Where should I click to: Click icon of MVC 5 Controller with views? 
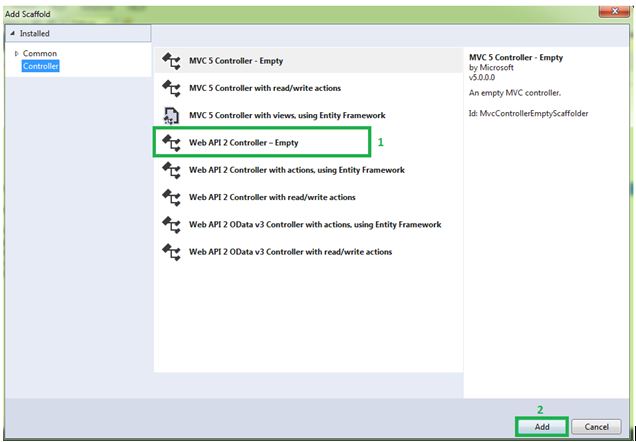[171, 116]
